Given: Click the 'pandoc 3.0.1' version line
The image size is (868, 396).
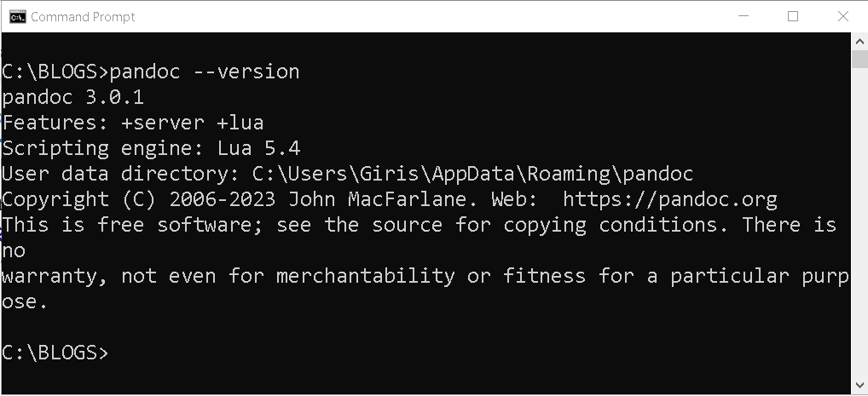Looking at the screenshot, I should [72, 97].
